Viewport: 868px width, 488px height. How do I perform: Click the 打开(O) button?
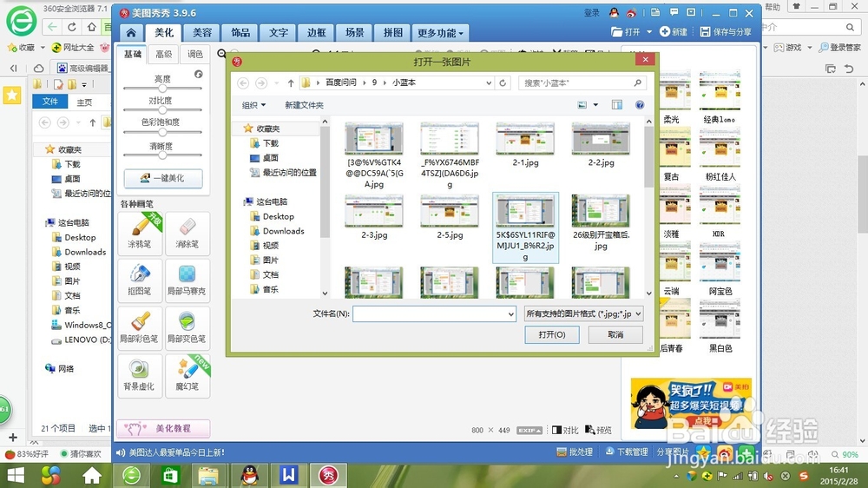tap(552, 334)
